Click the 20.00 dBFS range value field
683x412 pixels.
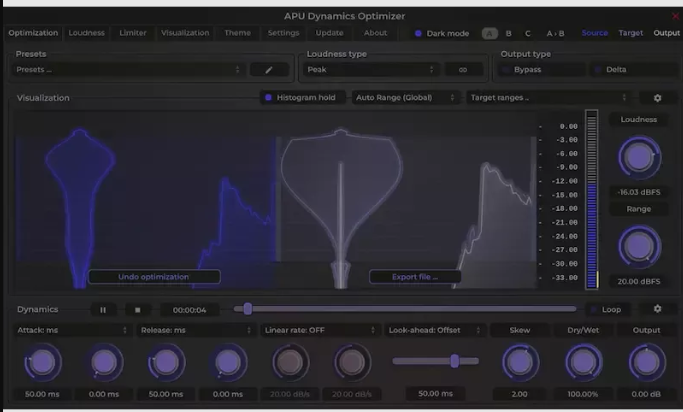[x=639, y=282]
